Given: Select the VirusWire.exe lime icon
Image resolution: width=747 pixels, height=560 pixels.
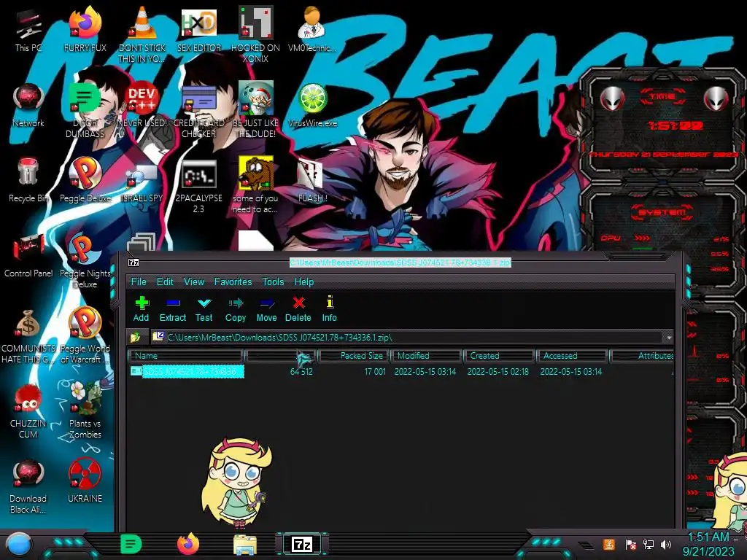Looking at the screenshot, I should tap(312, 106).
